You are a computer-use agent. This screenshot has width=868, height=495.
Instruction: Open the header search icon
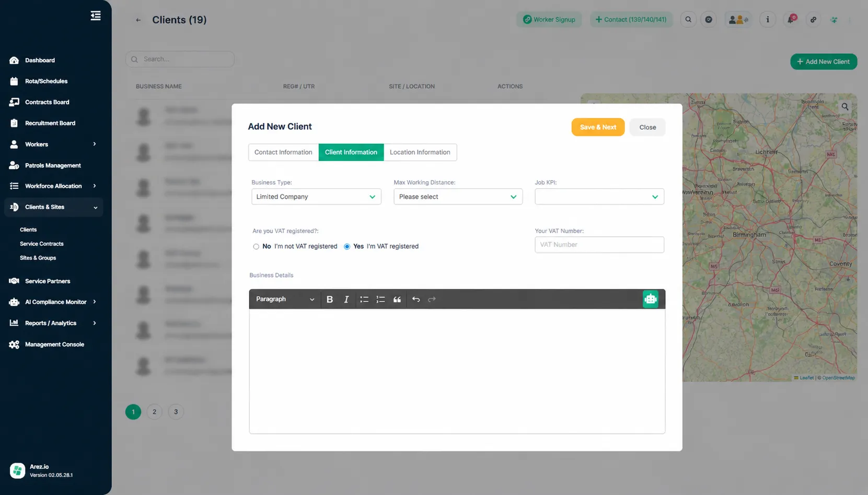pyautogui.click(x=688, y=19)
